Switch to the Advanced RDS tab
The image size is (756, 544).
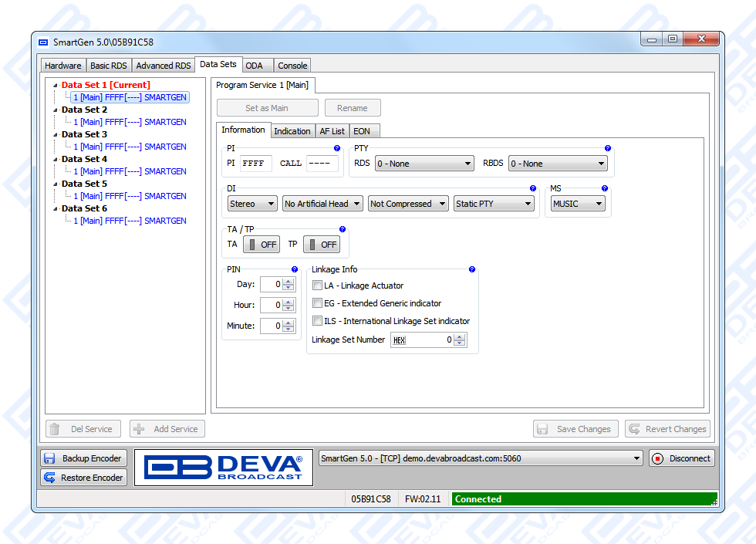click(x=163, y=66)
